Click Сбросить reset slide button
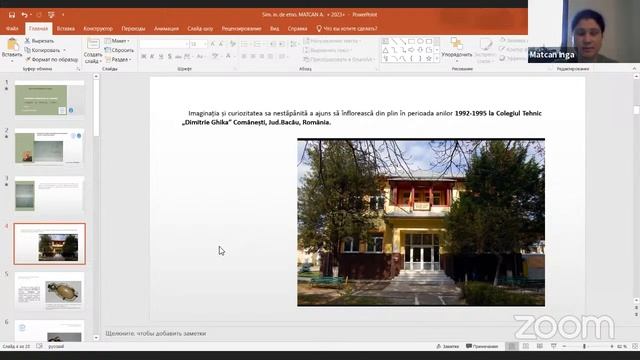Image resolution: width=640 pixels, height=360 pixels. [119, 50]
